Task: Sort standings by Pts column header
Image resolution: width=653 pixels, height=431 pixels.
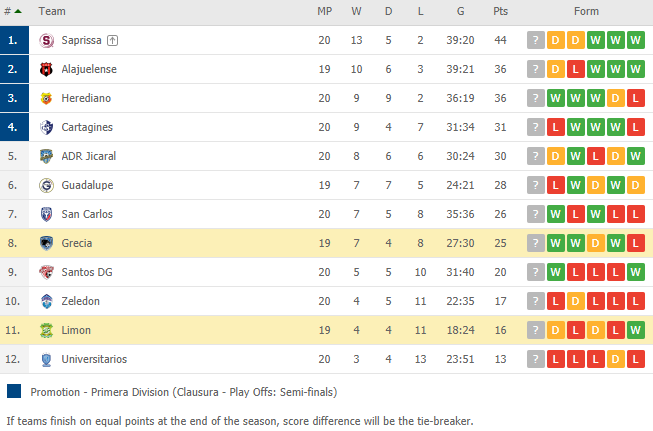Action: pos(501,11)
